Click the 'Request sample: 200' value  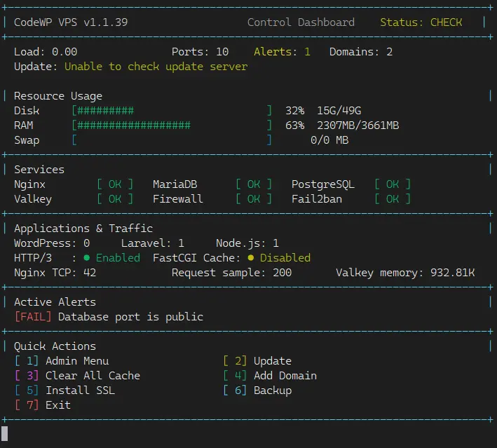coord(232,273)
